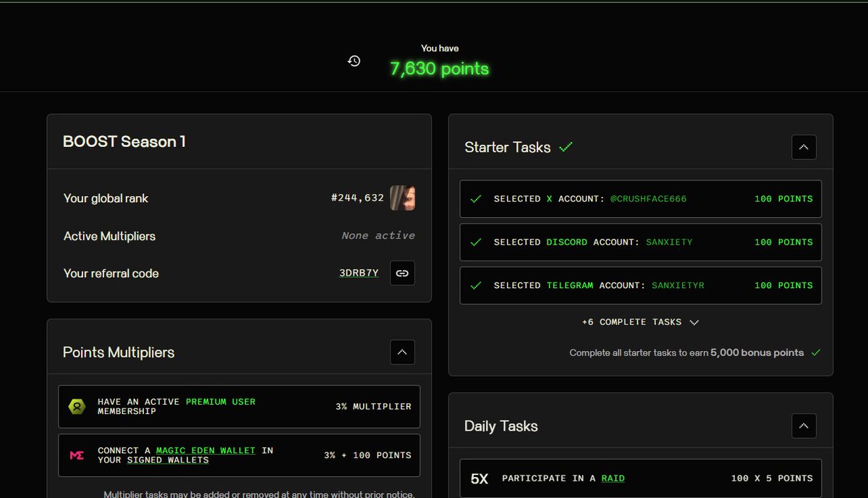Collapse the Starter Tasks panel

(804, 147)
